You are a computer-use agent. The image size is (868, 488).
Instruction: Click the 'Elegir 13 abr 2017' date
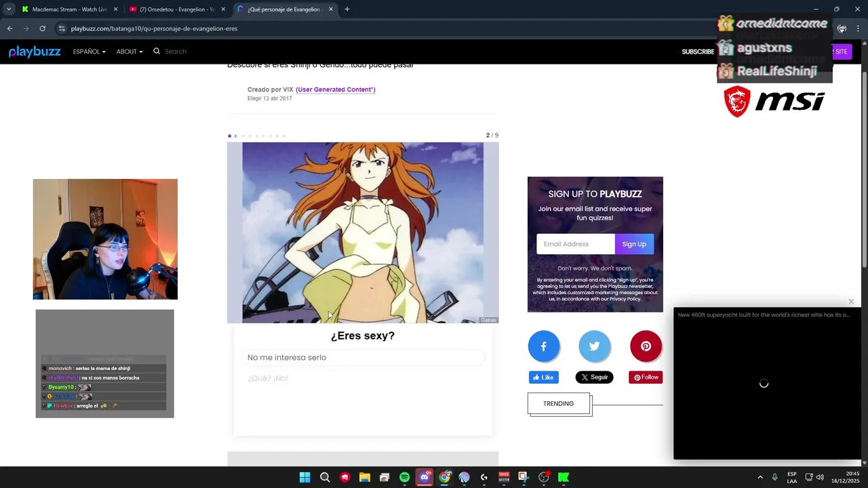tap(270, 98)
